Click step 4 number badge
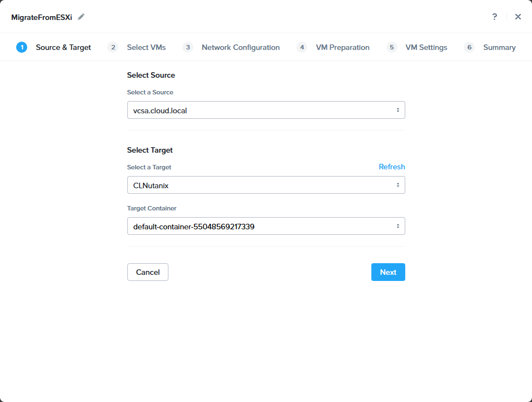 click(302, 47)
